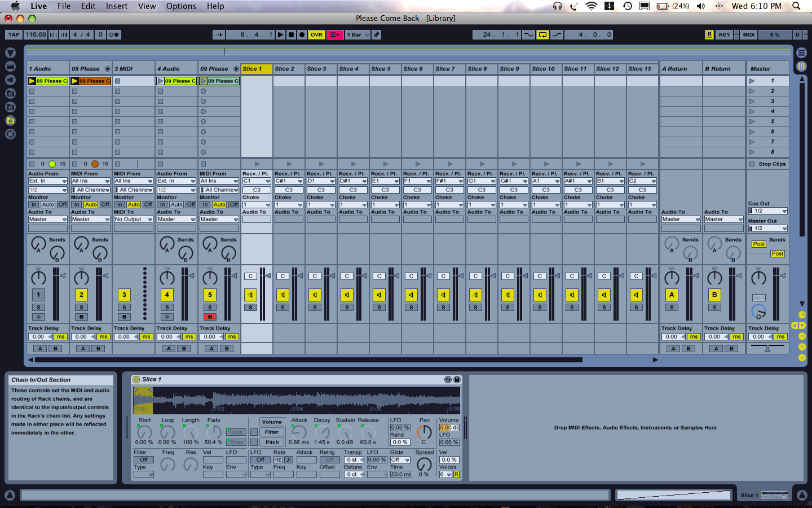This screenshot has width=812, height=508.
Task: Toggle the Computer MIDI Keyboard icon
Action: click(709, 34)
